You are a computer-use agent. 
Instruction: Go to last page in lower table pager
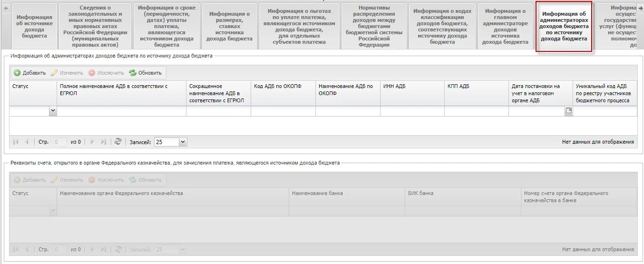pyautogui.click(x=104, y=249)
